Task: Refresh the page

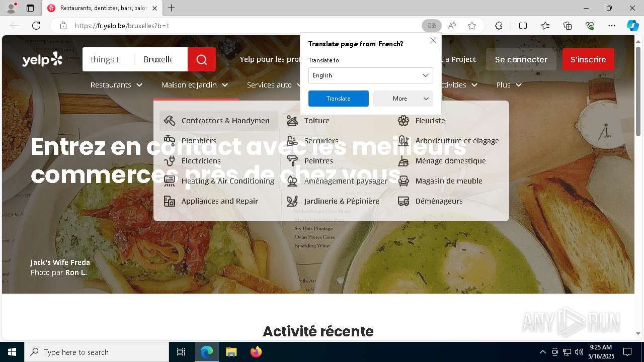Action: point(36,26)
